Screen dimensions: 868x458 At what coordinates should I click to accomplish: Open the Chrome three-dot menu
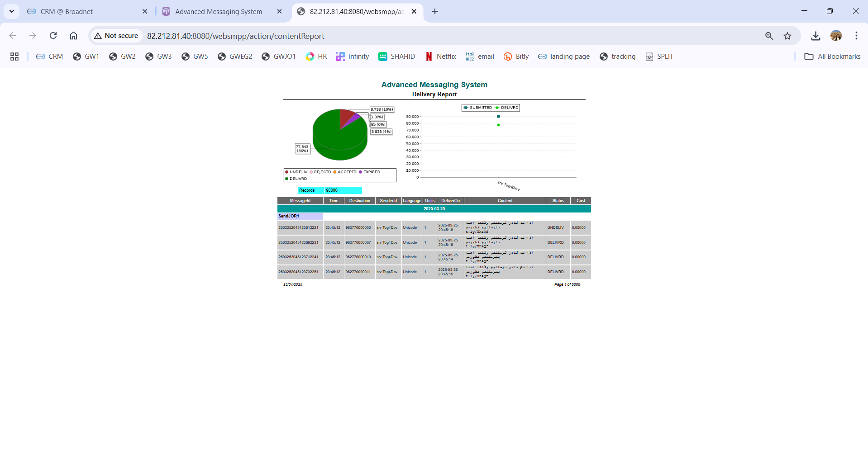[x=856, y=36]
